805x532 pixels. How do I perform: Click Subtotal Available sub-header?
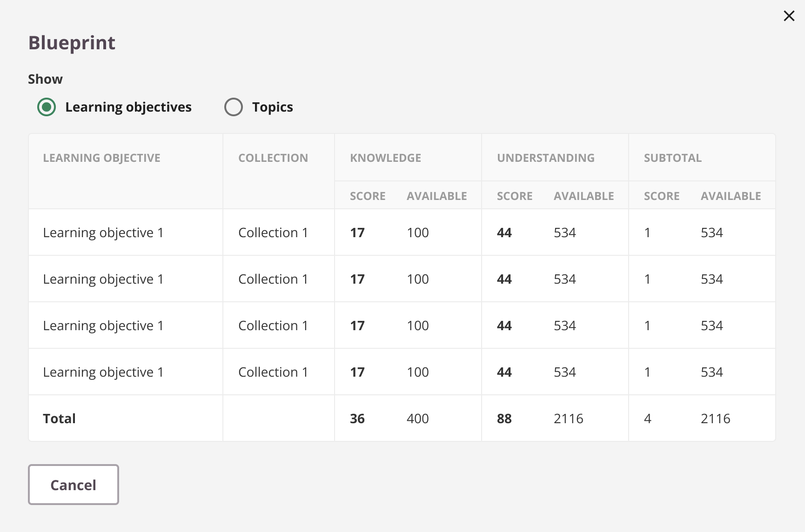(731, 196)
